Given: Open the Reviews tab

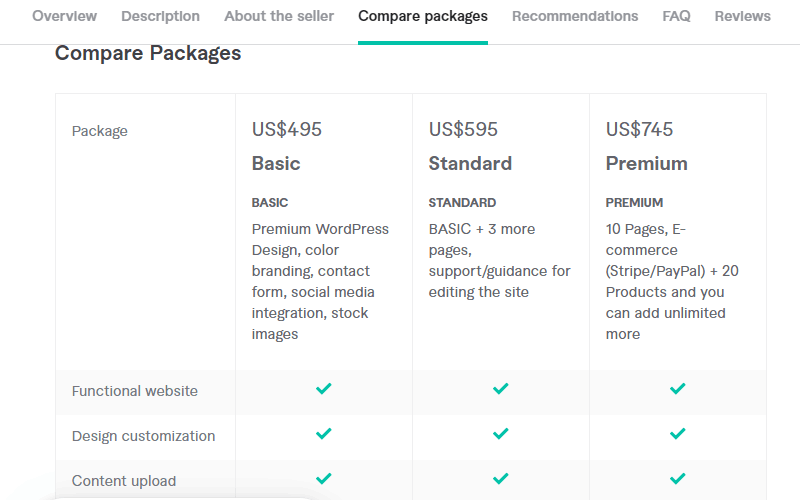Looking at the screenshot, I should point(742,16).
